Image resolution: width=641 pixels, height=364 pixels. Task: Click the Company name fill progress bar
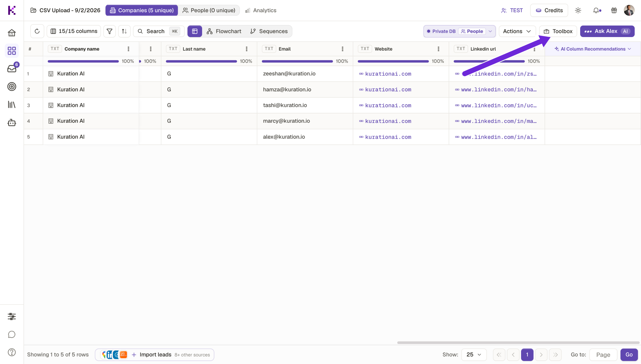coord(83,61)
